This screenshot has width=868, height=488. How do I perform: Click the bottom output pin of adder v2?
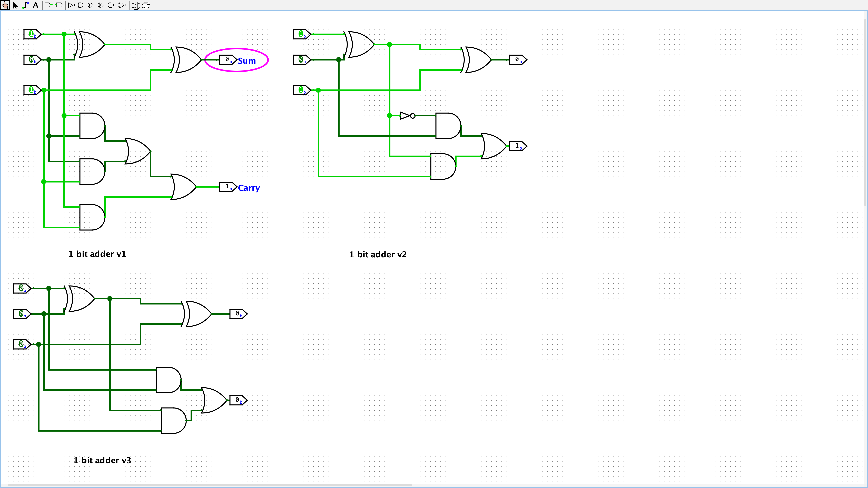pos(518,146)
